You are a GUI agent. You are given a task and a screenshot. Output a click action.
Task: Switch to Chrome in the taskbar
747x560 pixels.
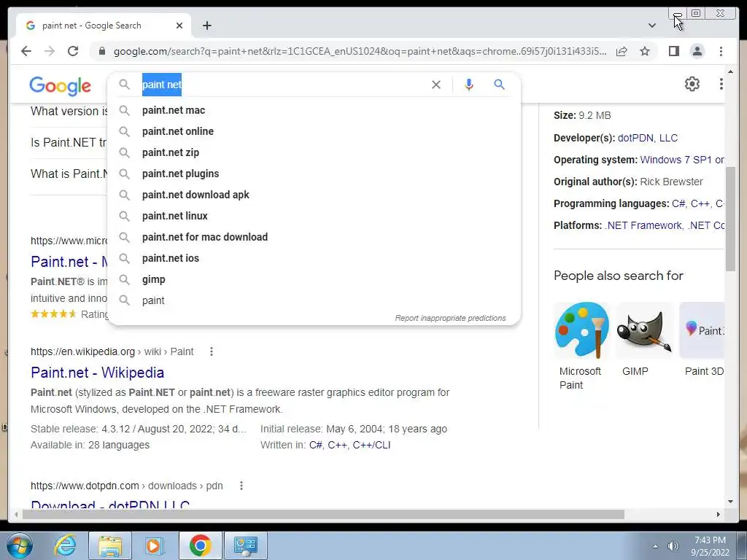200,545
